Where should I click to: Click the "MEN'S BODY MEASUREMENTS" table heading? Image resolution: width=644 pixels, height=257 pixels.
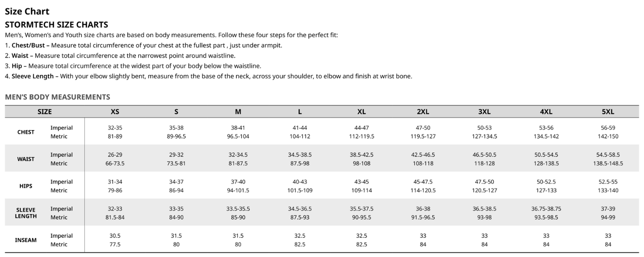coord(57,97)
